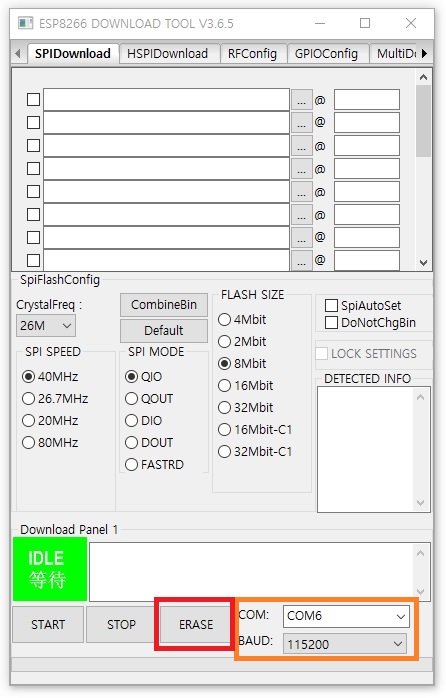
Task: Click the file list scrollbar thumb
Action: [423, 121]
